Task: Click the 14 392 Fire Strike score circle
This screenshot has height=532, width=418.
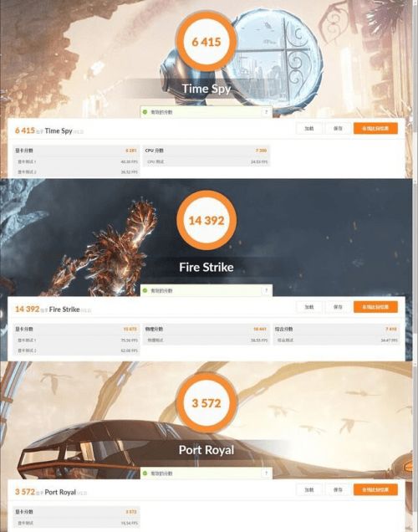Action: [206, 221]
